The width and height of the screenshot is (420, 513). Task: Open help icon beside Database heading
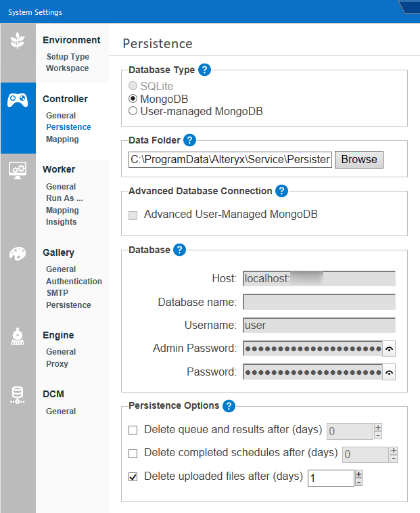[x=179, y=250]
